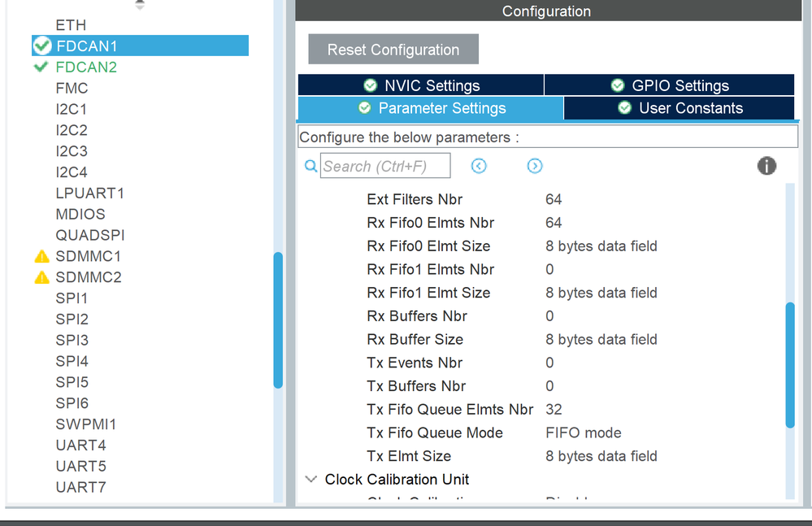The width and height of the screenshot is (812, 526).
Task: Open the parameter info icon
Action: click(767, 166)
